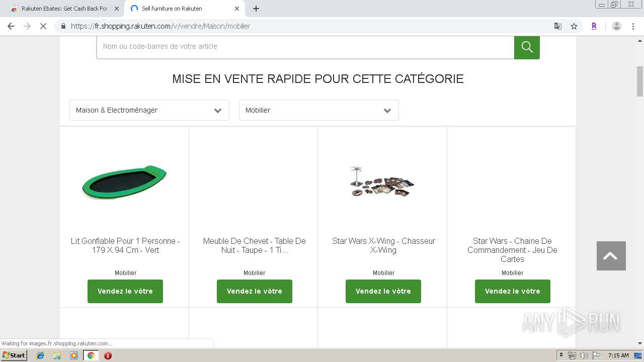This screenshot has width=644, height=362.
Task: Click the volume speaker tray icon
Action: pyautogui.click(x=584, y=355)
